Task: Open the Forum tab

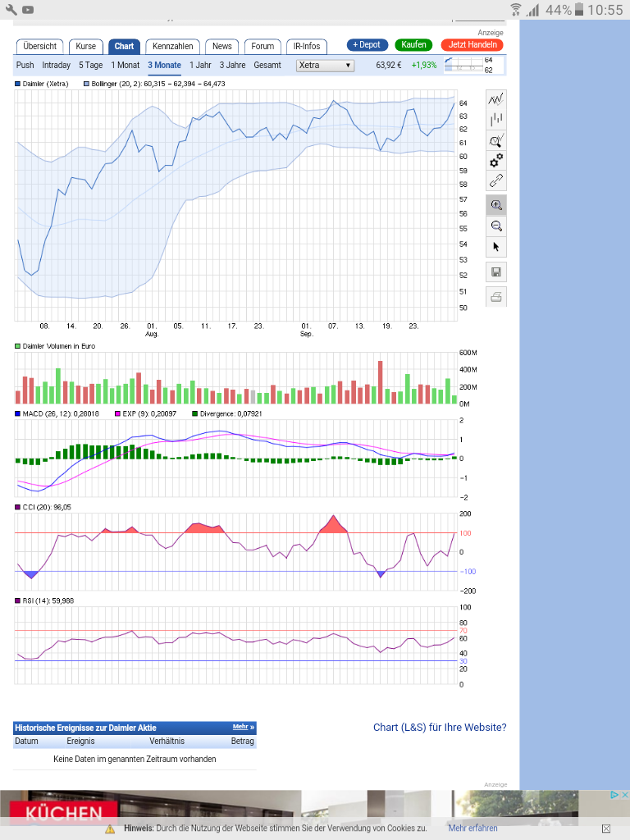Action: click(262, 47)
